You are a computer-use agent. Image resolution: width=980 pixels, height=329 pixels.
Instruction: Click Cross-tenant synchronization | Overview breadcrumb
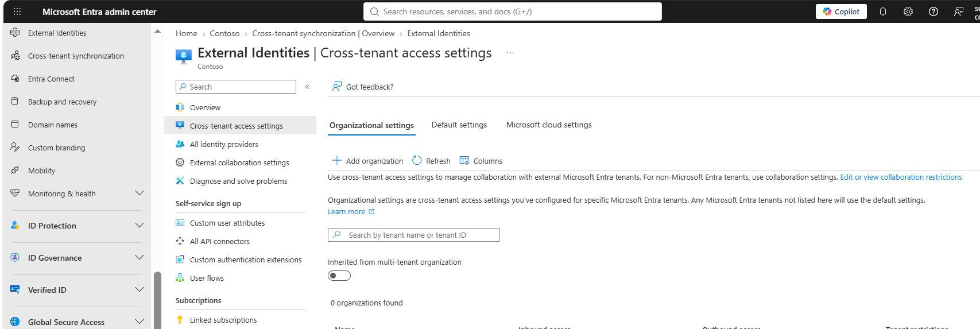click(323, 34)
